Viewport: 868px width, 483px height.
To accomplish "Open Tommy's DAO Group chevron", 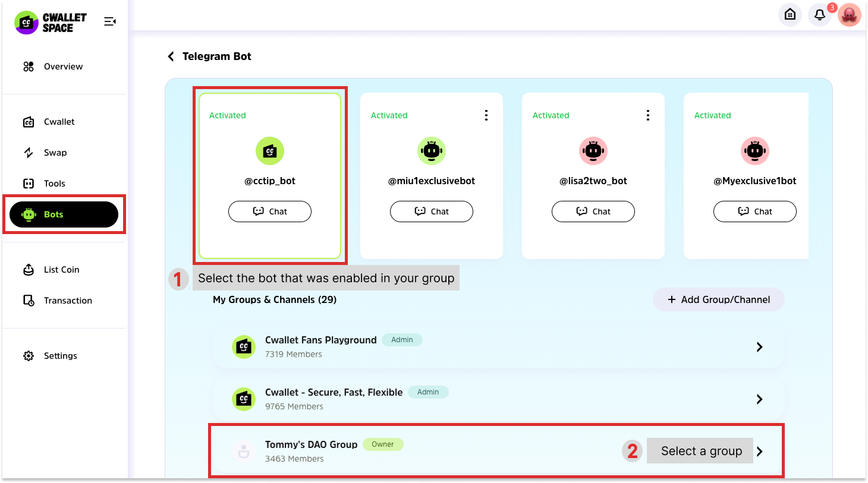I will pos(760,452).
